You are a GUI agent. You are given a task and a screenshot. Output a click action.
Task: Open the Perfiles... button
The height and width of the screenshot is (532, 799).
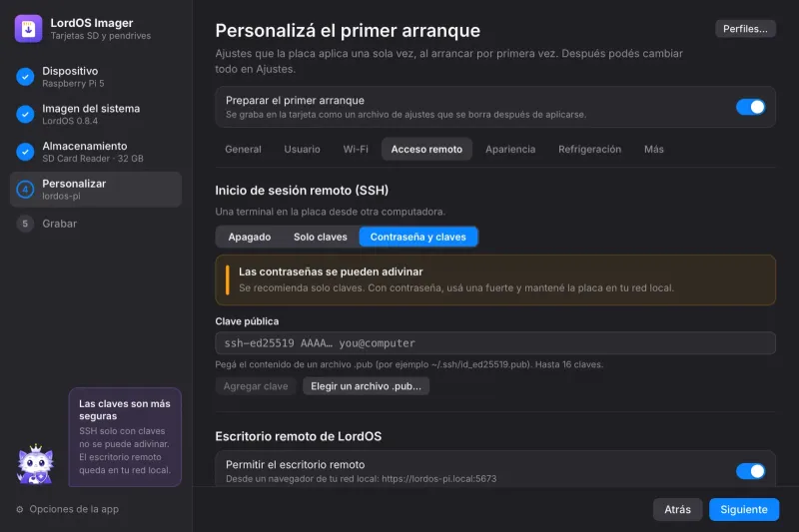[745, 29]
